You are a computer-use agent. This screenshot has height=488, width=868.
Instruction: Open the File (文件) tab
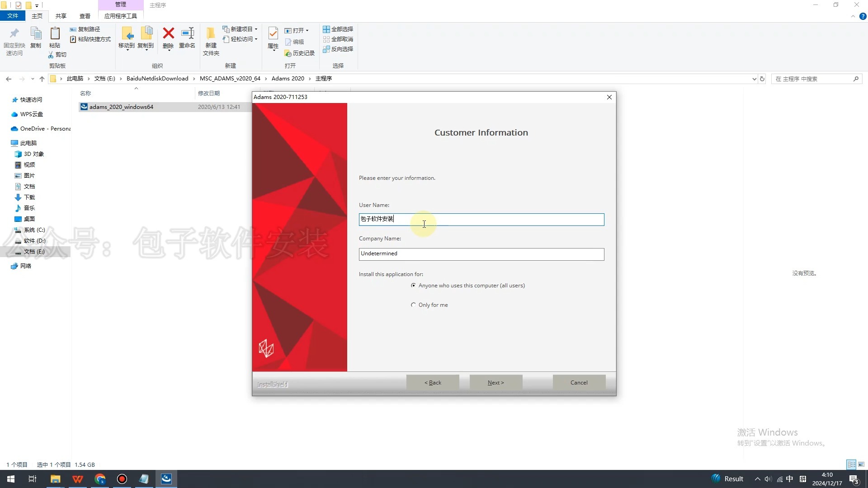pyautogui.click(x=13, y=16)
